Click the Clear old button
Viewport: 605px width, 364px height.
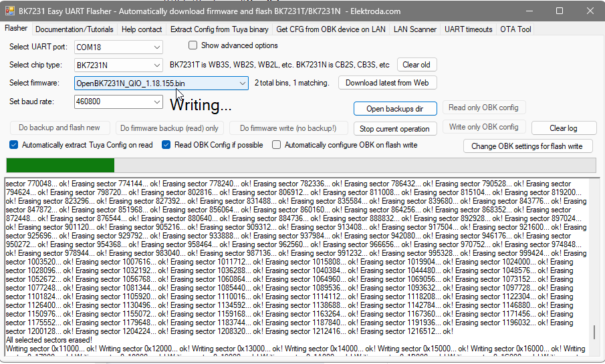pyautogui.click(x=416, y=65)
